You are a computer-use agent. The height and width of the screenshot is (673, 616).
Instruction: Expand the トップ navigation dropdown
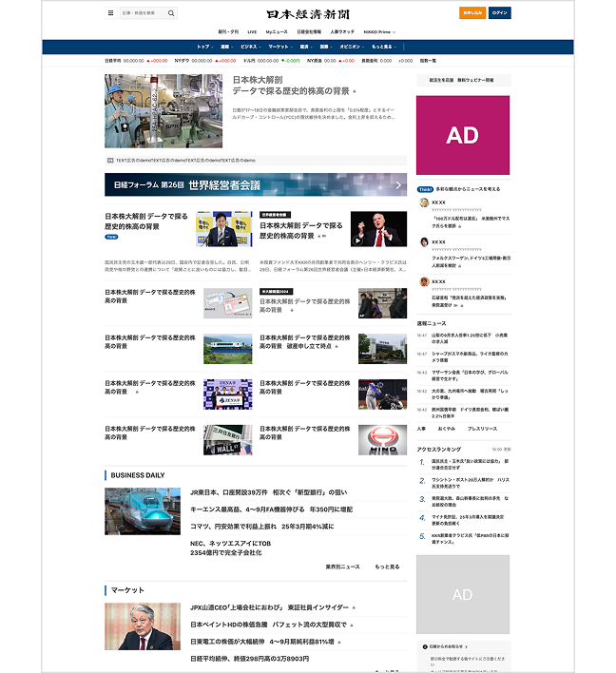pos(204,47)
